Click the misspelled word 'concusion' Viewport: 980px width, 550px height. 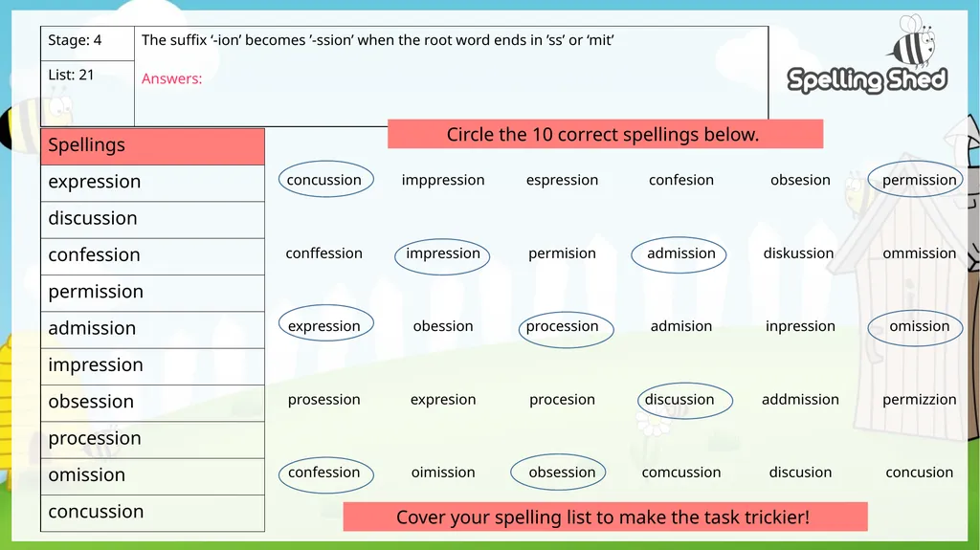[x=919, y=473]
